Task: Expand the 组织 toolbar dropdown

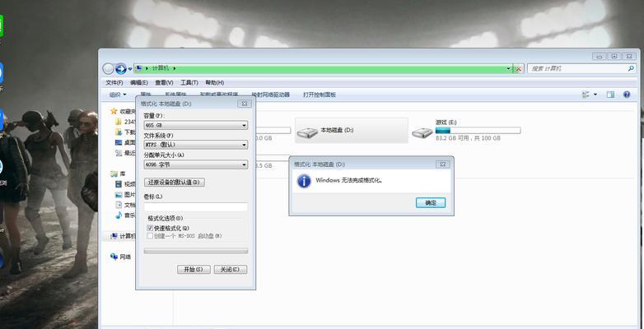Action: (x=118, y=95)
